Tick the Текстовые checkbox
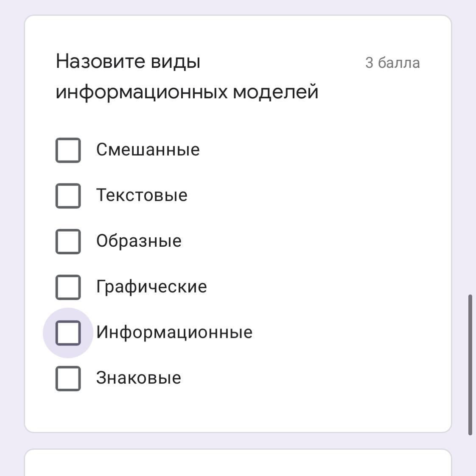 (x=68, y=196)
